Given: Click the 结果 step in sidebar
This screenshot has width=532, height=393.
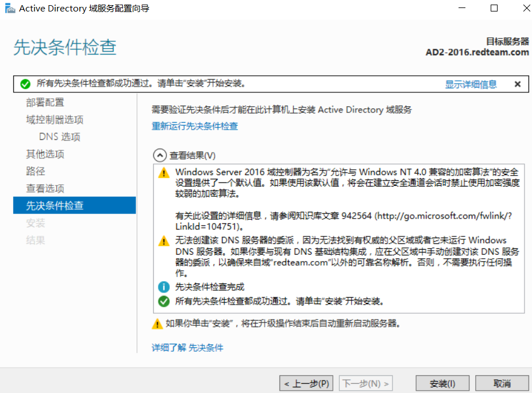Looking at the screenshot, I should 36,240.
